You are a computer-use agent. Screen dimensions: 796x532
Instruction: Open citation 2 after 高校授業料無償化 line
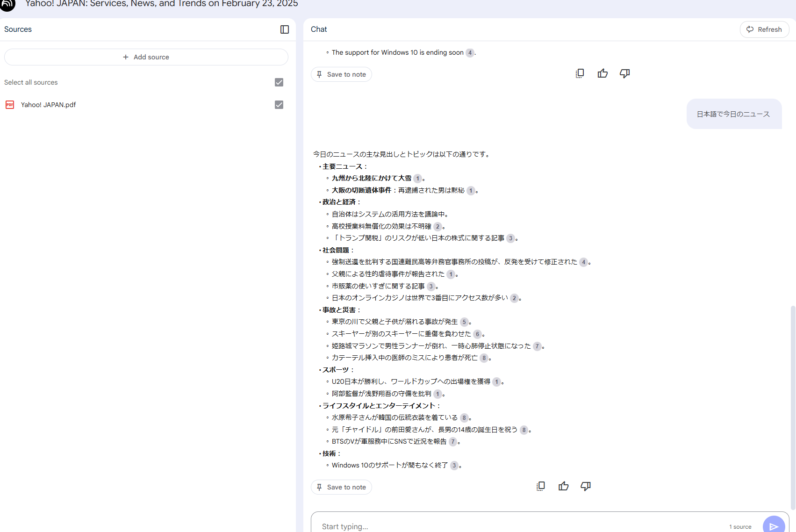(437, 227)
